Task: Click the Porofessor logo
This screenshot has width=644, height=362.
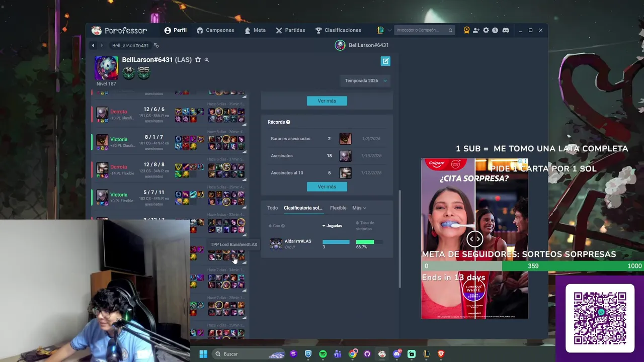Action: tap(119, 31)
